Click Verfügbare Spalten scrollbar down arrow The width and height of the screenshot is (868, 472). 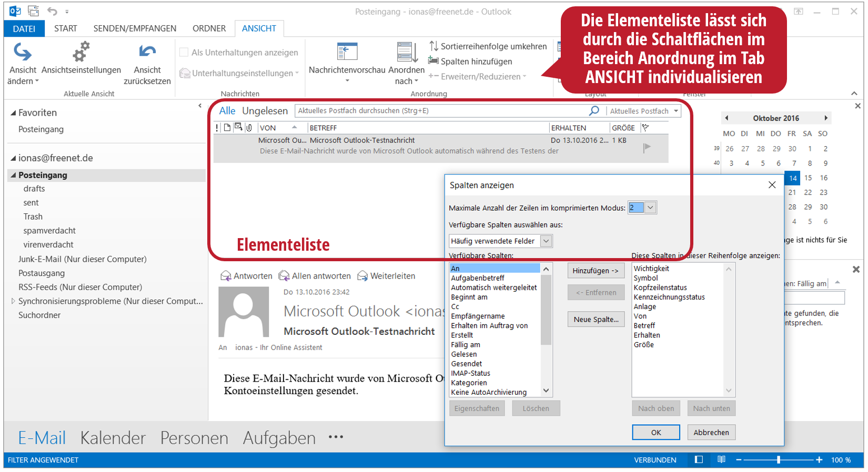coord(546,391)
